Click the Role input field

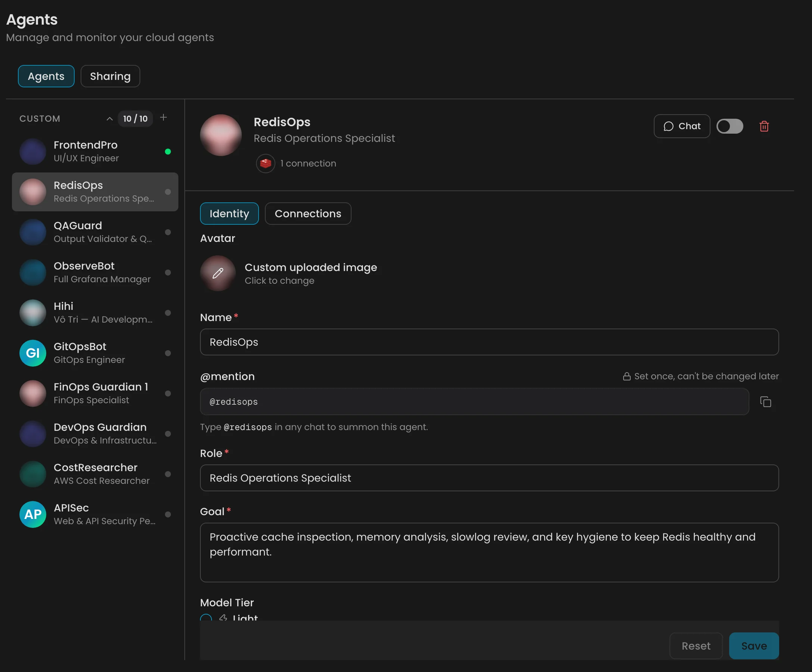pyautogui.click(x=489, y=478)
